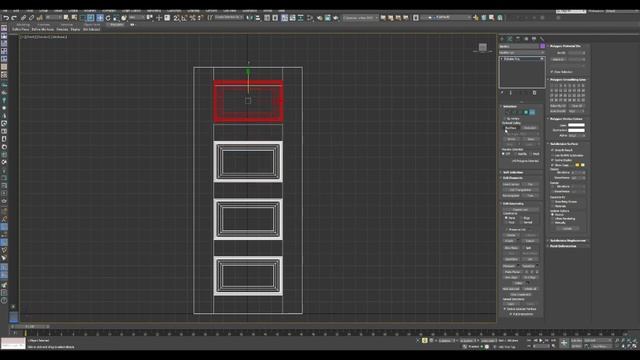Toggle the Smooth Result checkbox
The height and width of the screenshot is (360, 640).
[552, 150]
